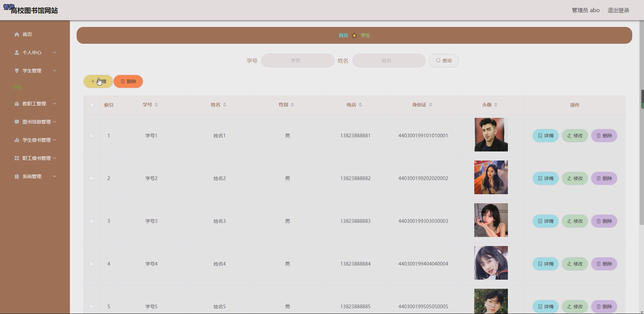
Task: Open 详情 for row 学号5
Action: (x=545, y=307)
